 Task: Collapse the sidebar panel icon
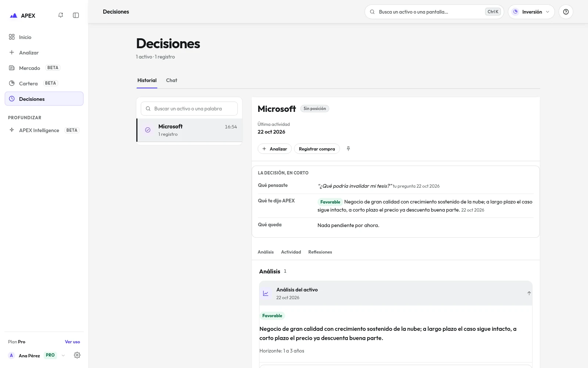76,15
